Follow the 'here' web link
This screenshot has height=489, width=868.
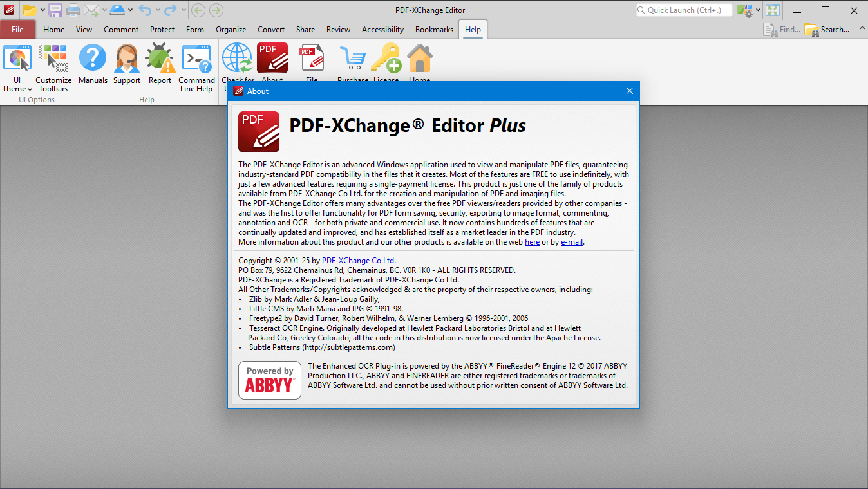click(x=532, y=242)
